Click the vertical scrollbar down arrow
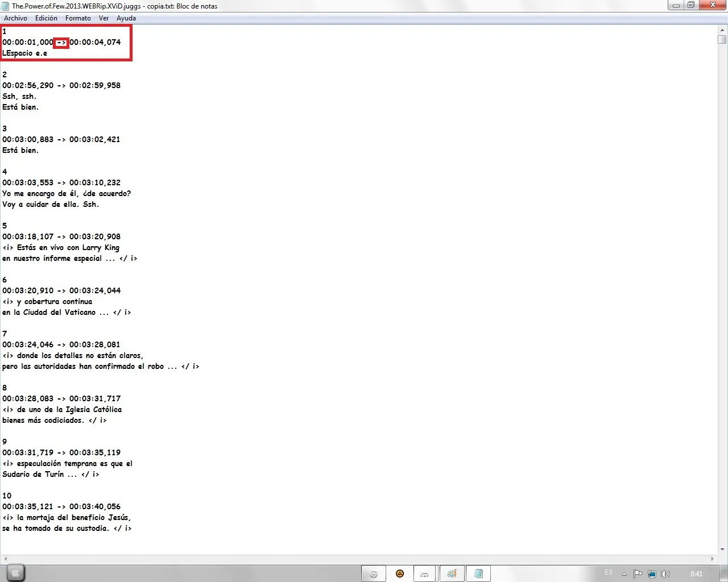 coord(722,550)
